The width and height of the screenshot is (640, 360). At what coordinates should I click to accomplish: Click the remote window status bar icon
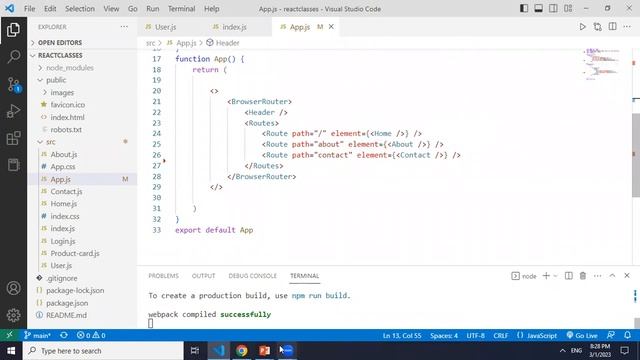coord(9,336)
